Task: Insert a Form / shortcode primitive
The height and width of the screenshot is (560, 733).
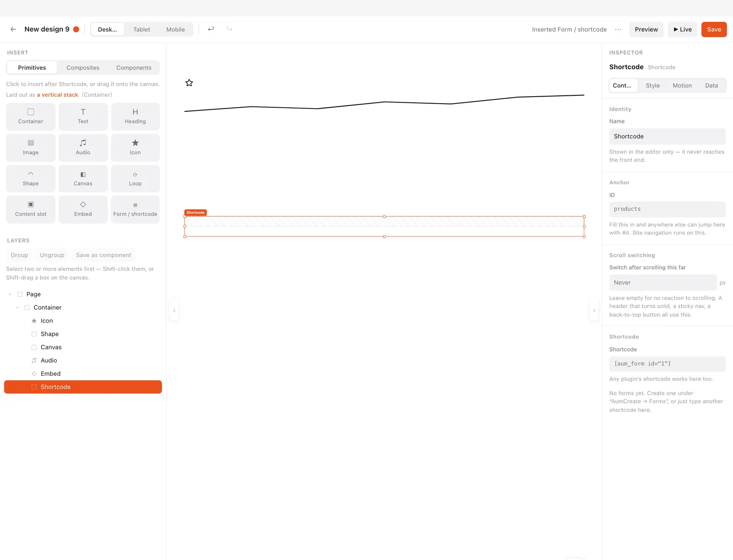Action: tap(135, 209)
